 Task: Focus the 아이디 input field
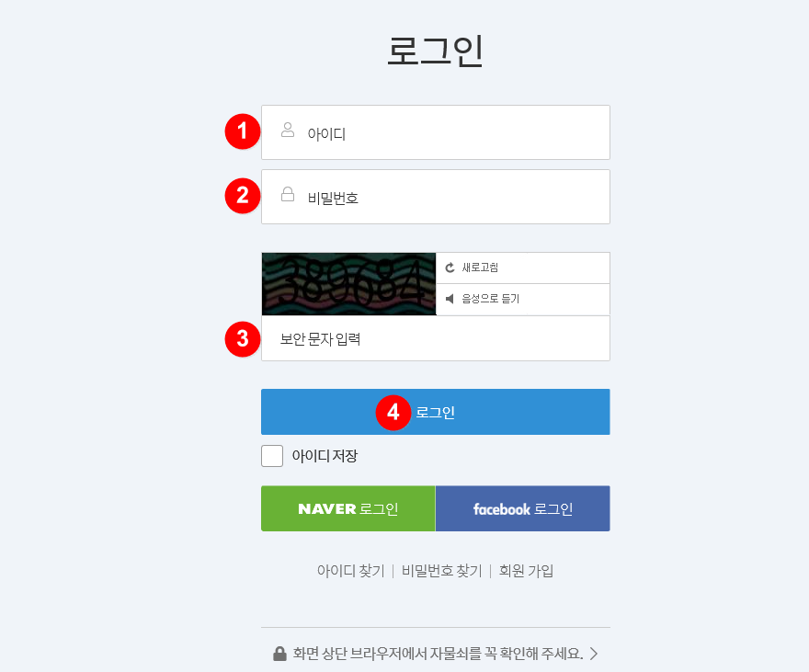click(436, 132)
